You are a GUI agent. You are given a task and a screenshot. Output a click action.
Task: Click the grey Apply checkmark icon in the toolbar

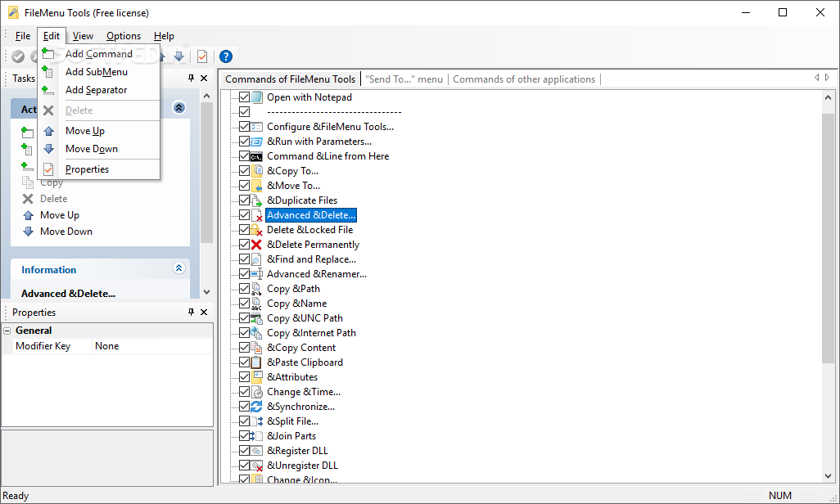(x=18, y=56)
